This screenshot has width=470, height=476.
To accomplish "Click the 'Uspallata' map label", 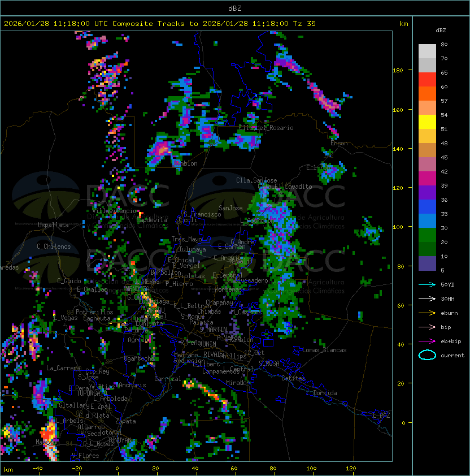I will [53, 225].
